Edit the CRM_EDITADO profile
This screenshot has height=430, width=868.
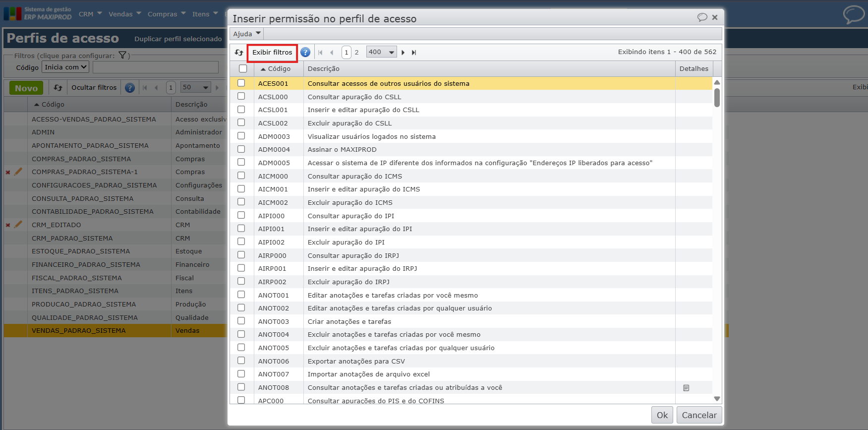coord(18,224)
